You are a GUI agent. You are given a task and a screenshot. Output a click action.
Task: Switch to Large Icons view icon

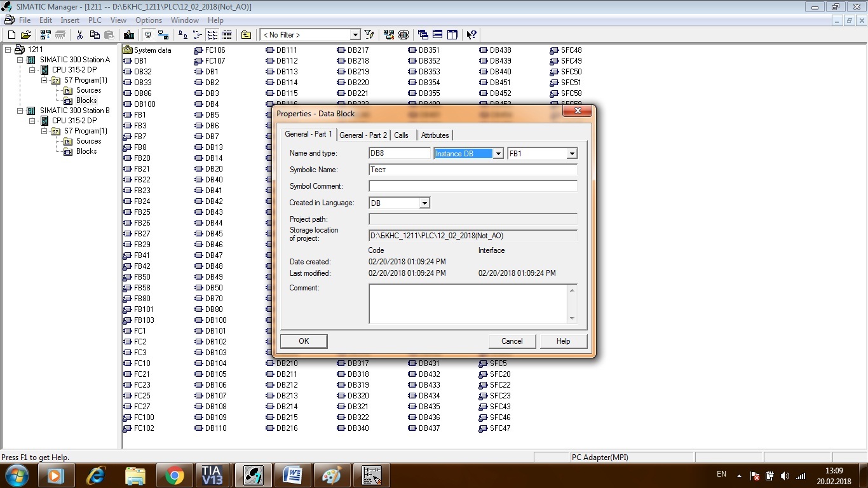coord(183,35)
